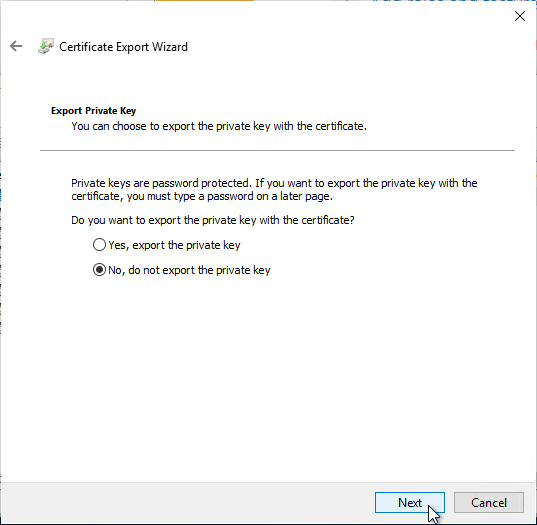This screenshot has width=537, height=525.
Task: Click the Certificate Export Wizard certificate icon
Action: [x=46, y=46]
